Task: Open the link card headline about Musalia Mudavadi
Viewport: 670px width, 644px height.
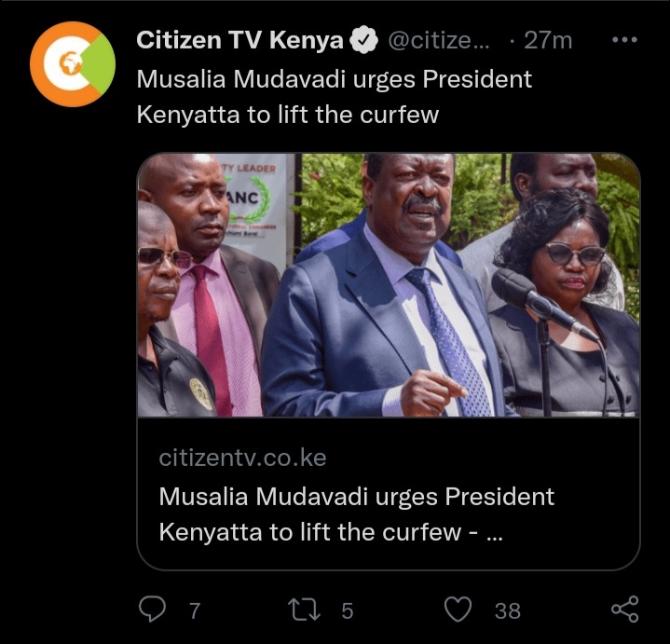Action: point(356,514)
